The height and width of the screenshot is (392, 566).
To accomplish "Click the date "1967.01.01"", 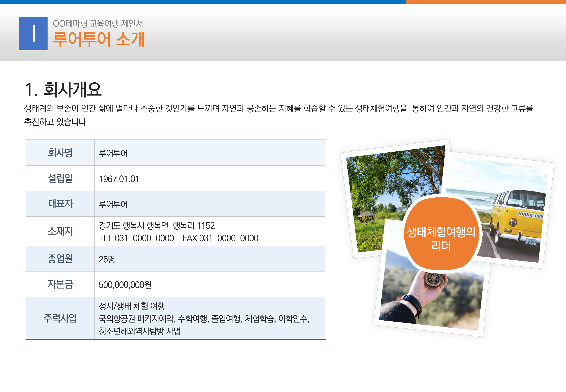I will (x=119, y=179).
